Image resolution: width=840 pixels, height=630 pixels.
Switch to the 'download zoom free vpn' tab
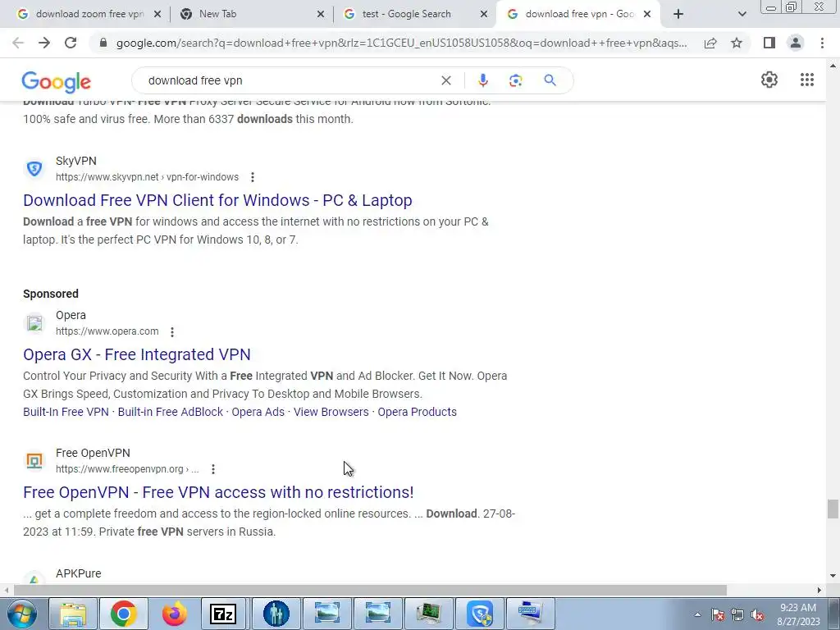pos(89,15)
